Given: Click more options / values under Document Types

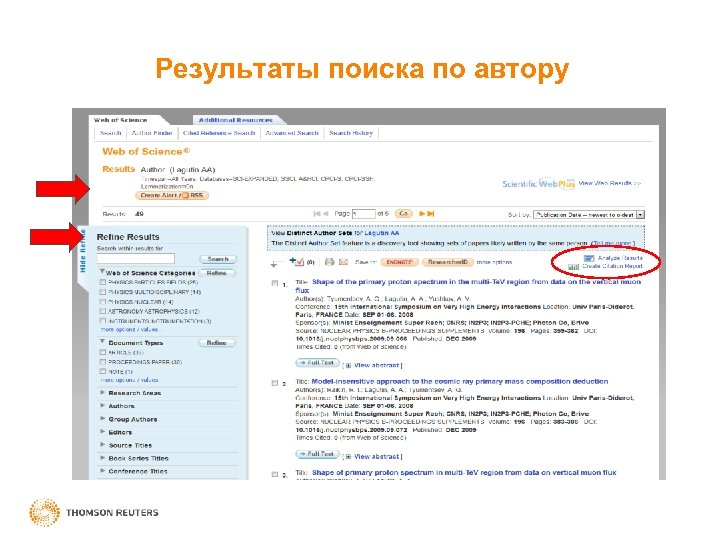Looking at the screenshot, I should click(130, 380).
